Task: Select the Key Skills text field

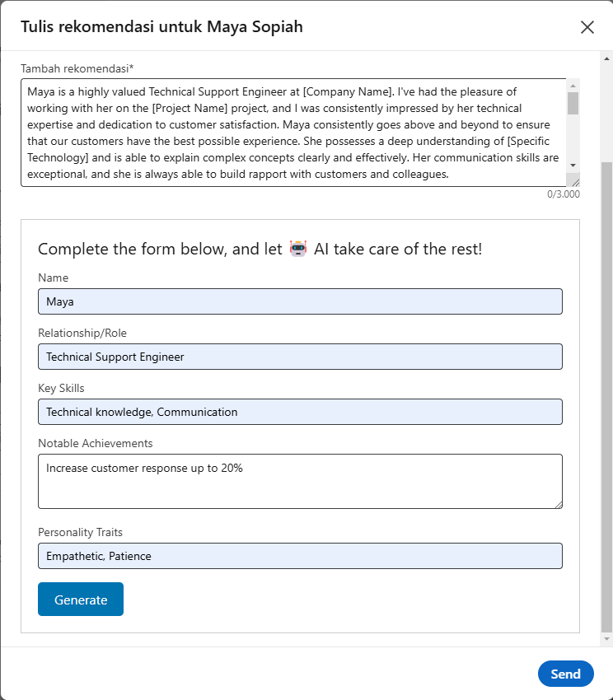Action: pyautogui.click(x=300, y=412)
